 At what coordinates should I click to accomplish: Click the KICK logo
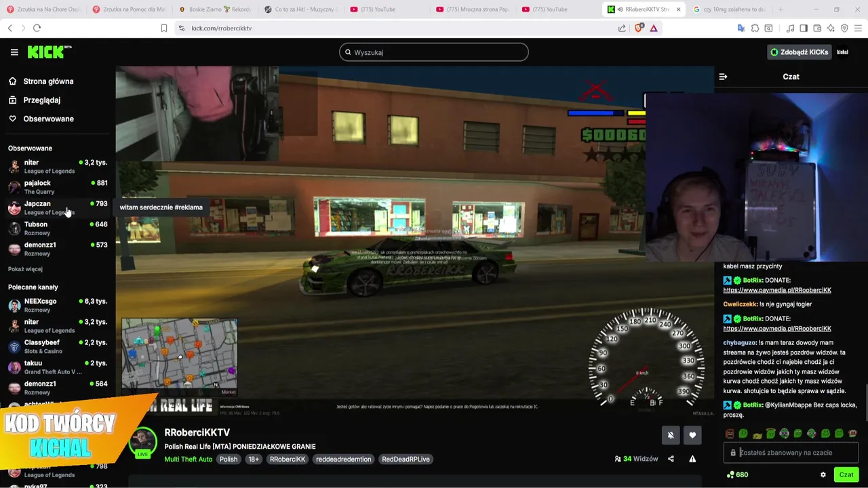click(x=50, y=52)
